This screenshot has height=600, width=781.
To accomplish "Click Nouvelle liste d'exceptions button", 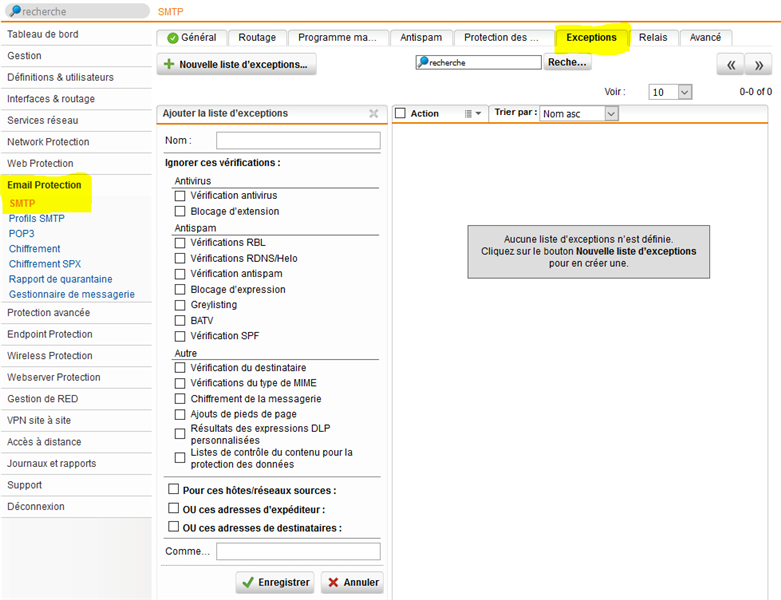I will point(236,64).
